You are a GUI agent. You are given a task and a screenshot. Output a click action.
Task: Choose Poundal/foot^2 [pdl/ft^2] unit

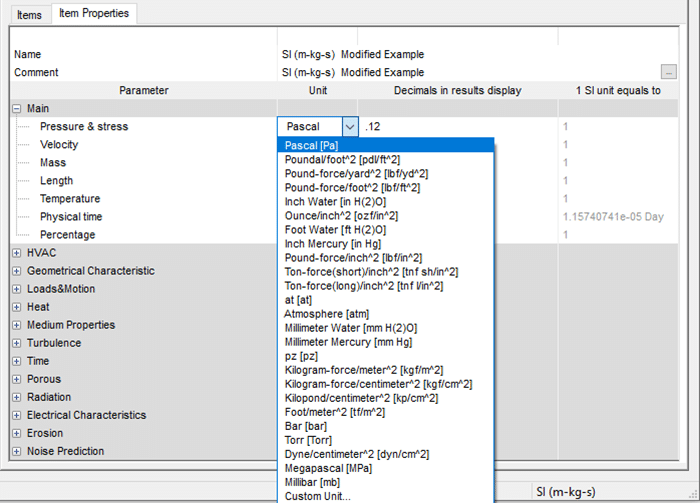point(386,159)
